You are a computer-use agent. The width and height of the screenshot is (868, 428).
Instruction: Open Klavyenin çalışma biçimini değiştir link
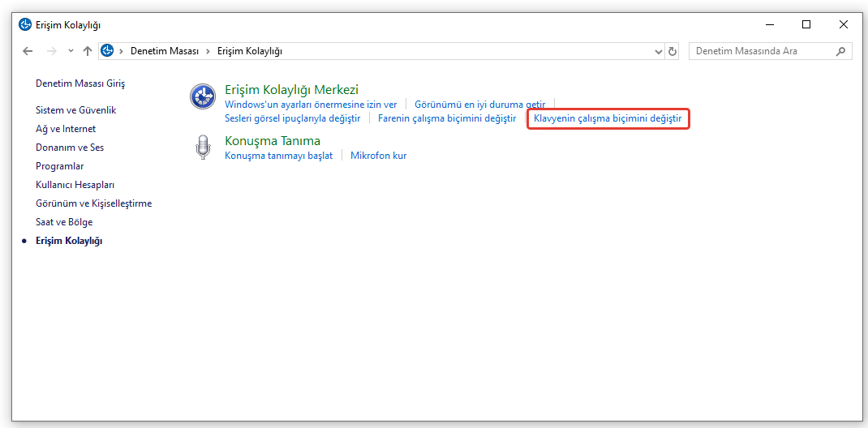[608, 118]
